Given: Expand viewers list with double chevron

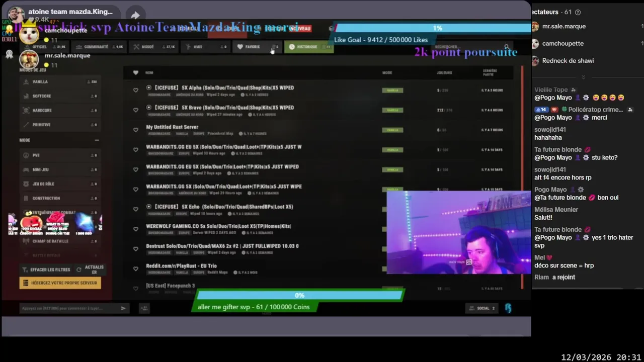Looking at the screenshot, I should pyautogui.click(x=583, y=77).
